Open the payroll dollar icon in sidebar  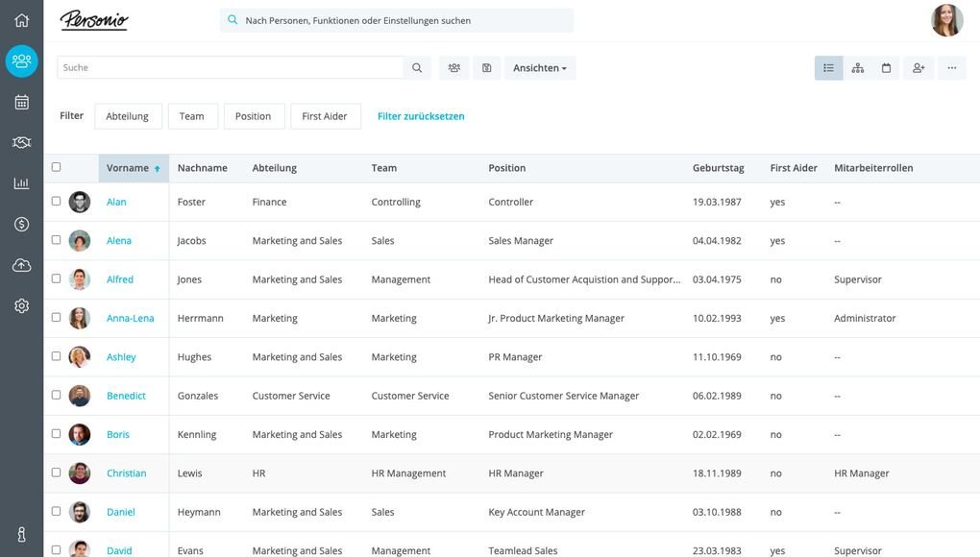[21, 224]
